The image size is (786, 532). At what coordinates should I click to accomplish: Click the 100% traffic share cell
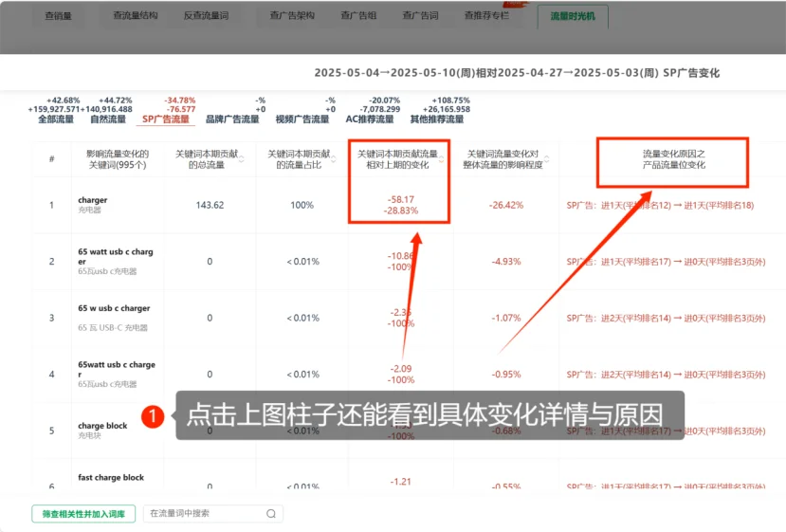point(302,205)
